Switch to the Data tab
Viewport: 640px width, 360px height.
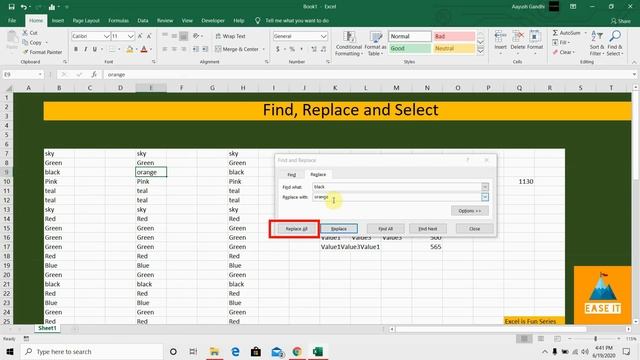(142, 20)
